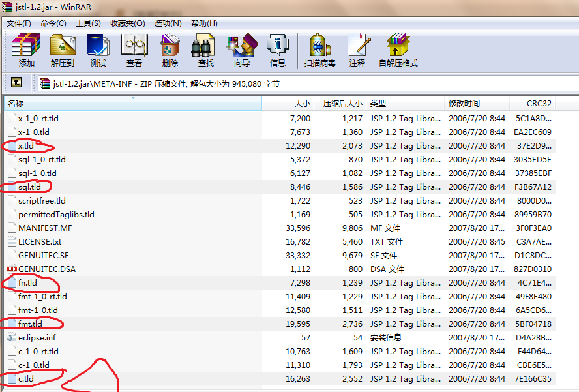
Task: Open the 文件(F) menu
Action: click(18, 23)
